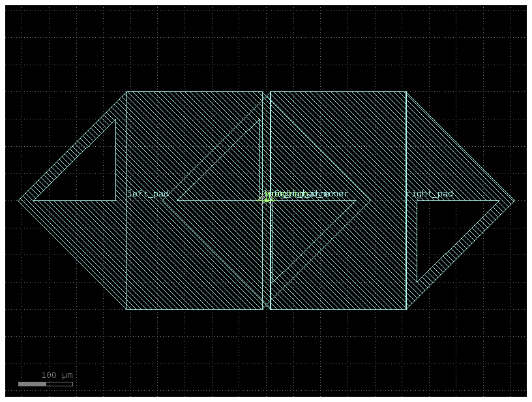Select the black triangular cutout in right taper
Viewport: 532px width, 402px height.
pos(443,228)
